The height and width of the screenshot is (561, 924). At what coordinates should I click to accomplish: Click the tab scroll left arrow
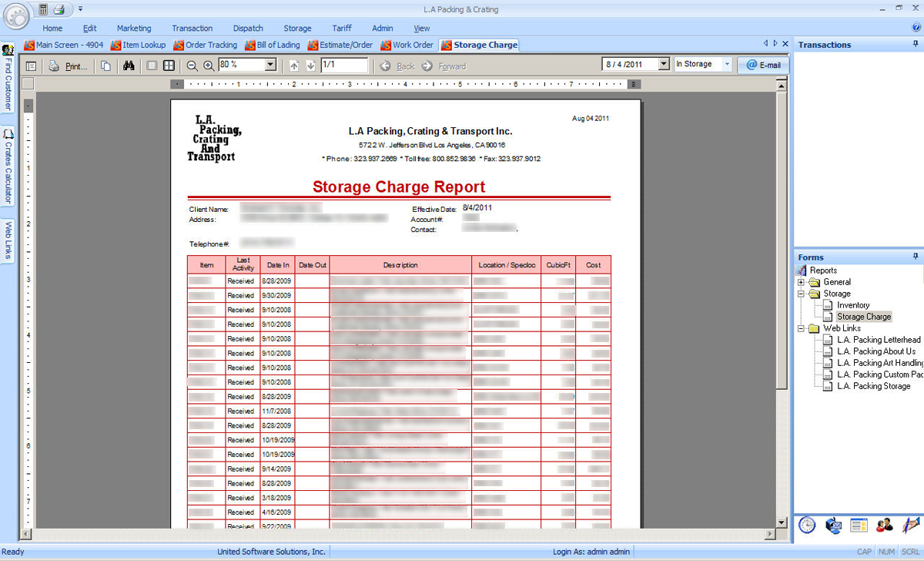[x=766, y=44]
